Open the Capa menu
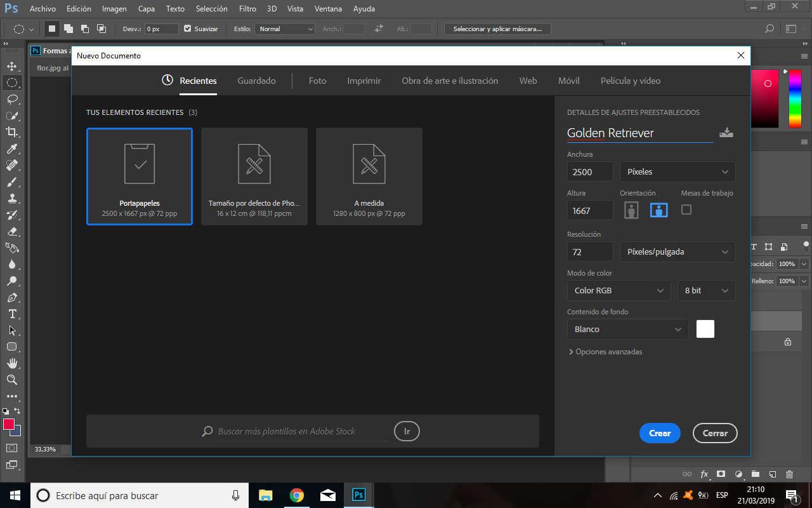Image resolution: width=812 pixels, height=508 pixels. click(147, 9)
